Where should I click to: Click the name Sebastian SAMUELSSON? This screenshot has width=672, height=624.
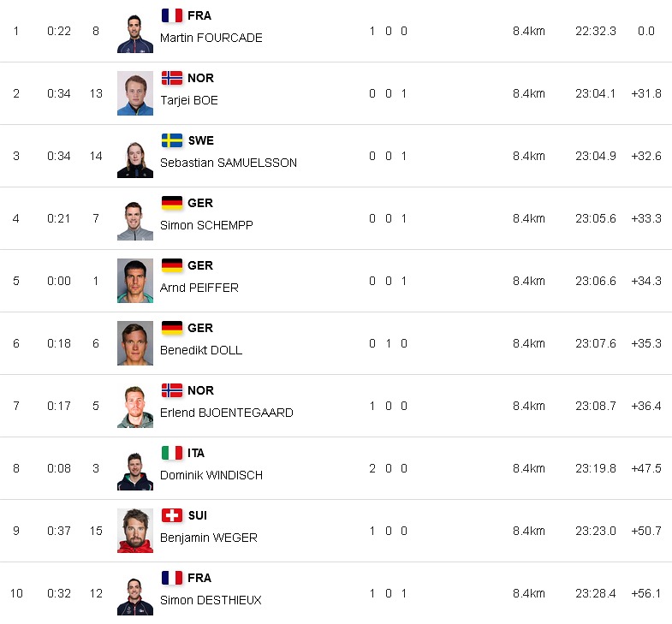pyautogui.click(x=229, y=163)
